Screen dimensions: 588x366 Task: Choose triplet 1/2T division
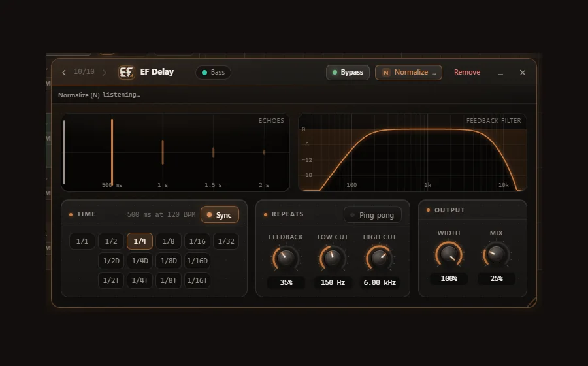(x=111, y=280)
